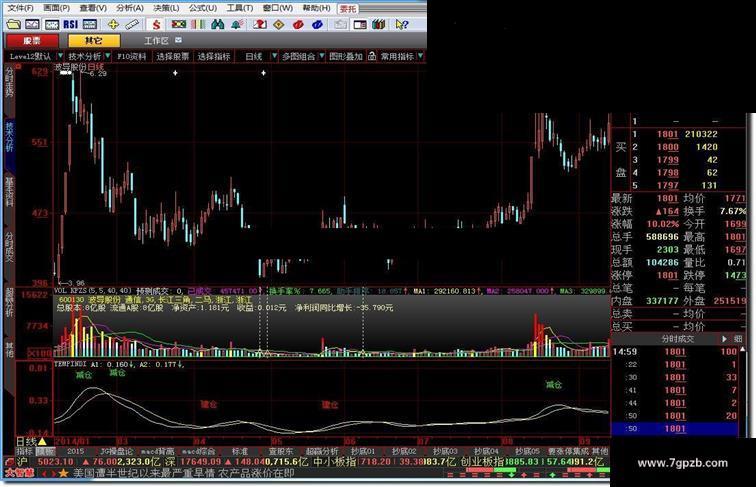Click the 选择指标 button
This screenshot has height=487, width=756.
tap(214, 56)
